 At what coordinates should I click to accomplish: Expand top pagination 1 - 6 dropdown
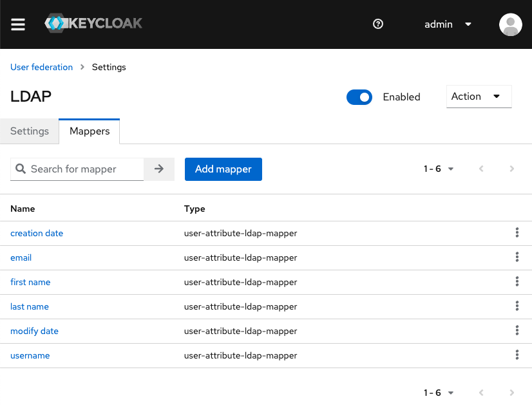click(439, 169)
